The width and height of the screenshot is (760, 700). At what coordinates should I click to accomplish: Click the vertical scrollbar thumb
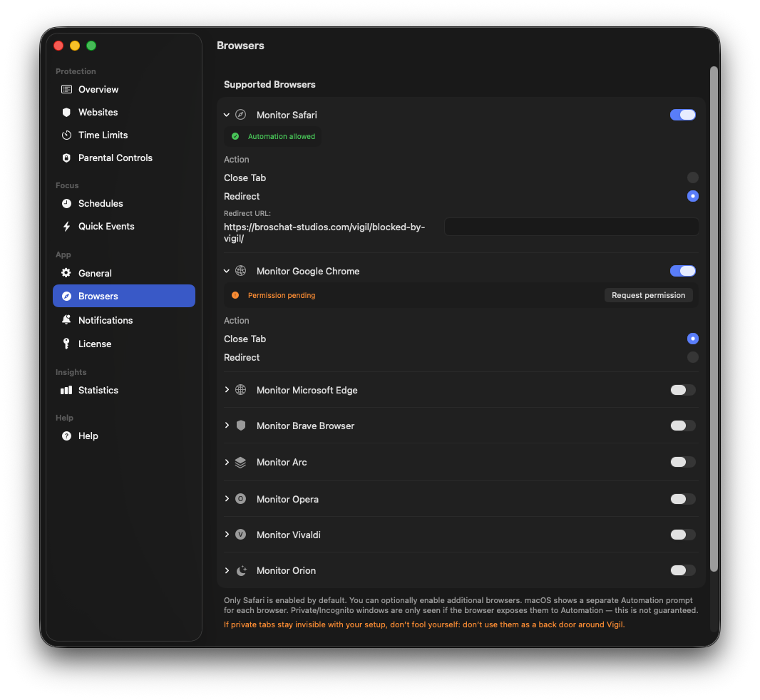714,319
